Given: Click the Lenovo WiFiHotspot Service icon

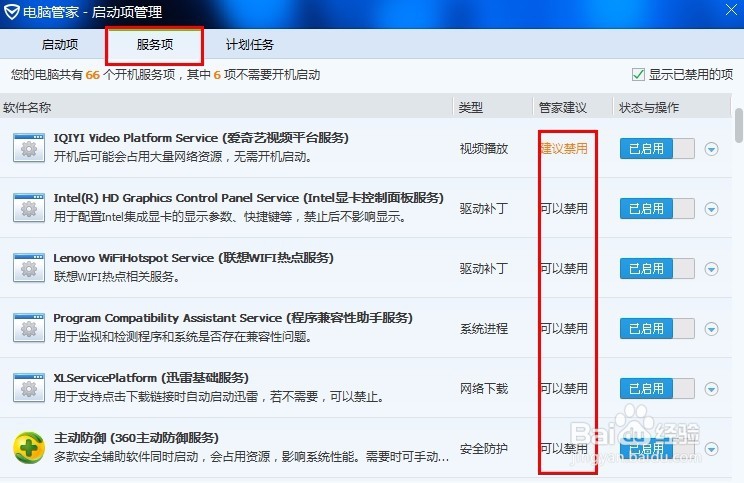Looking at the screenshot, I should pos(29,268).
